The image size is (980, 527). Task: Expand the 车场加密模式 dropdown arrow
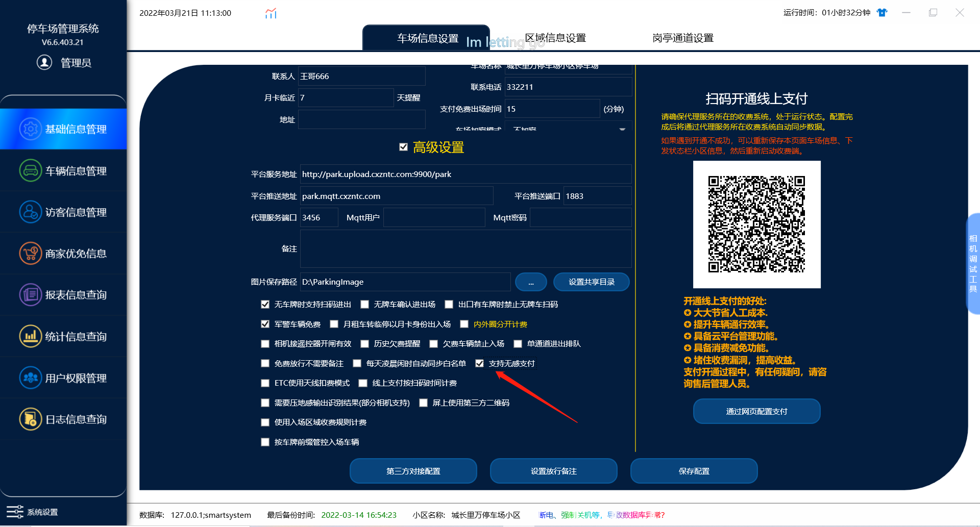click(622, 129)
